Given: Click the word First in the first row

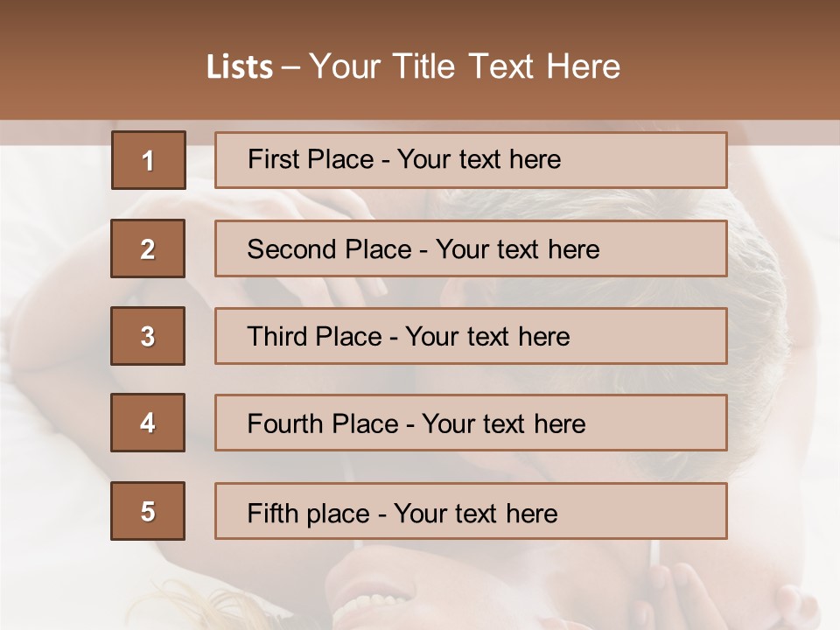Looking at the screenshot, I should [x=272, y=159].
